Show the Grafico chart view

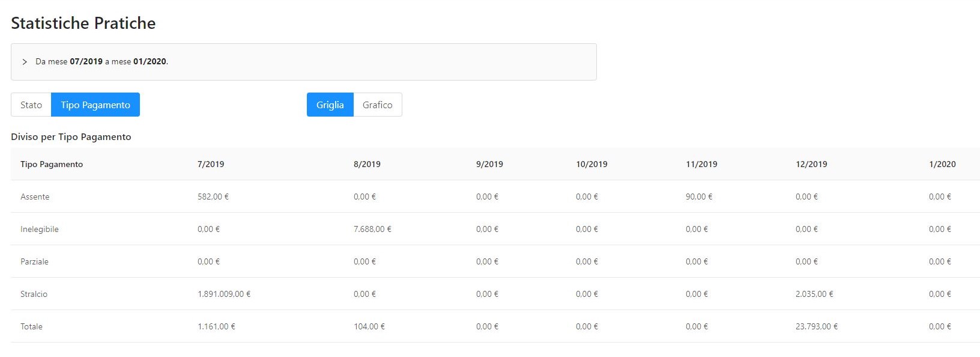pos(377,105)
